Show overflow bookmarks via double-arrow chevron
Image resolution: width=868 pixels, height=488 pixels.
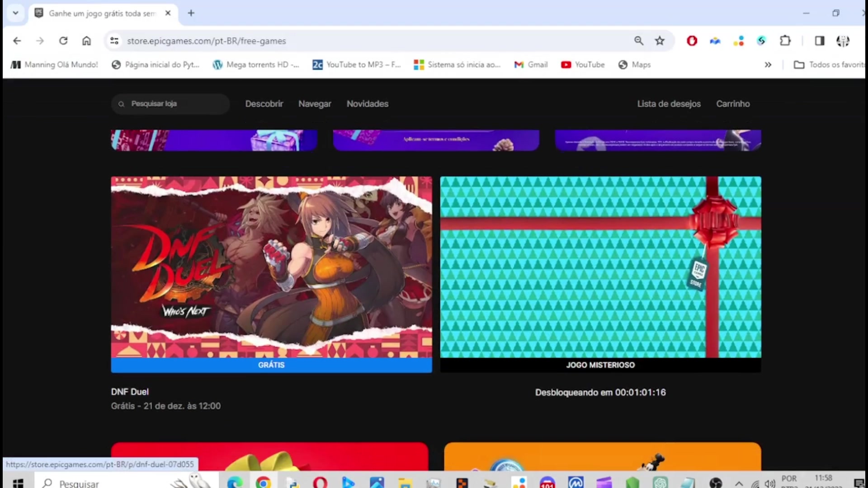pos(768,65)
